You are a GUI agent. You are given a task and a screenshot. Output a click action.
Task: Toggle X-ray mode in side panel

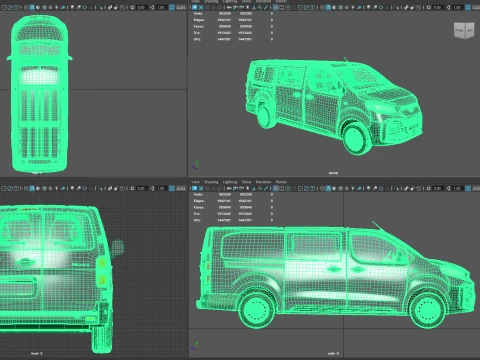[x=406, y=188]
